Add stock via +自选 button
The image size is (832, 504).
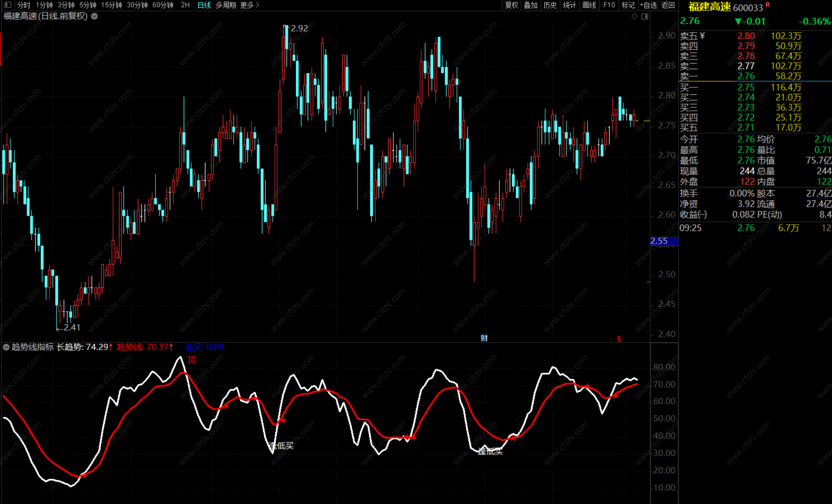pos(648,5)
